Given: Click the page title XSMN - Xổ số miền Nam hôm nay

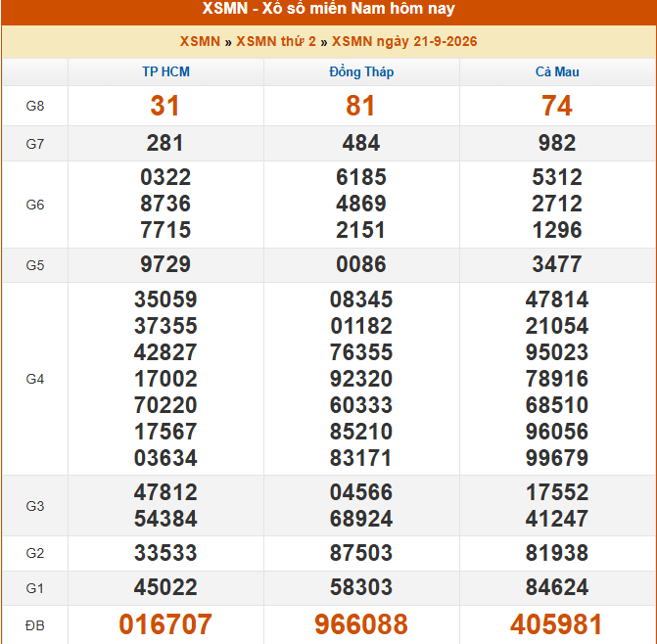Looking at the screenshot, I should click(329, 9).
